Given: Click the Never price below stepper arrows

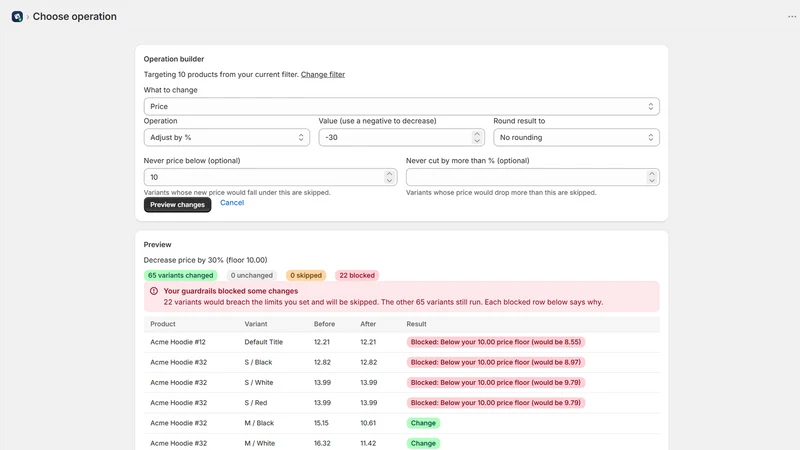Looking at the screenshot, I should pyautogui.click(x=389, y=177).
